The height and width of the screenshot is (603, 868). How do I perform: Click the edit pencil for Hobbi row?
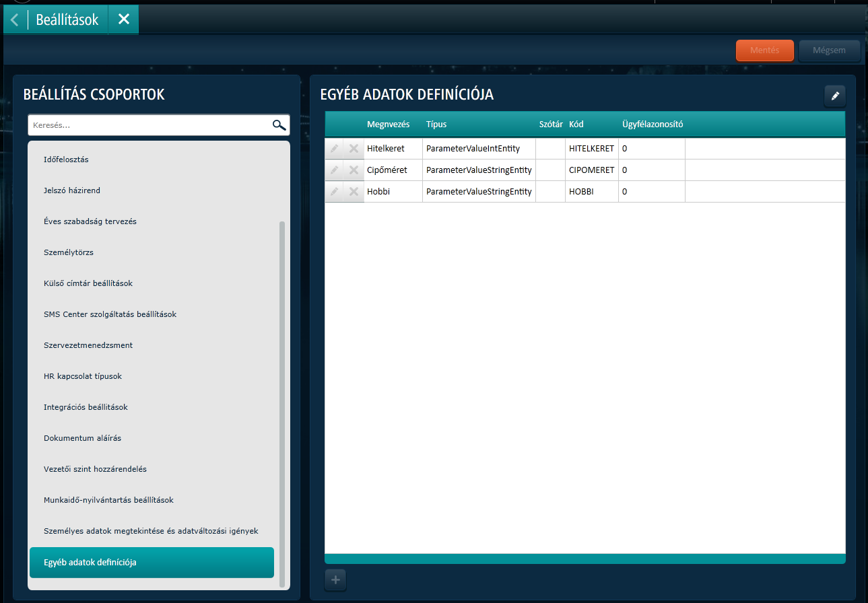[x=334, y=192]
